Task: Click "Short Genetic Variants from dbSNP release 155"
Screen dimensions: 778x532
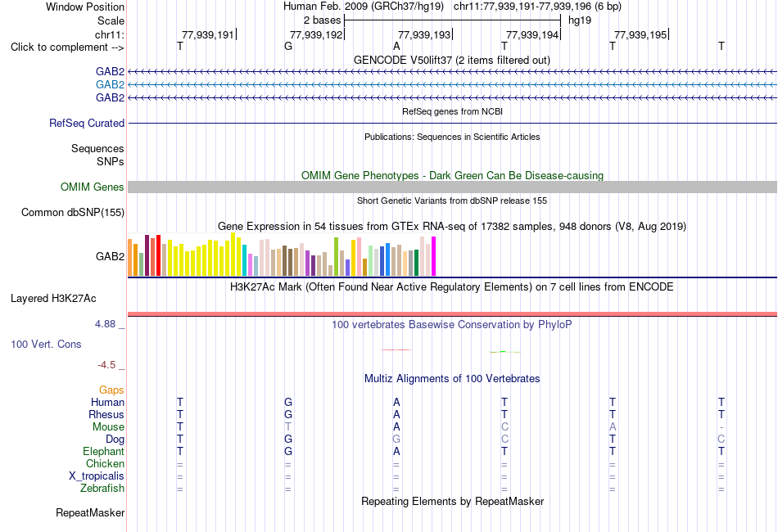Action: pyautogui.click(x=452, y=201)
